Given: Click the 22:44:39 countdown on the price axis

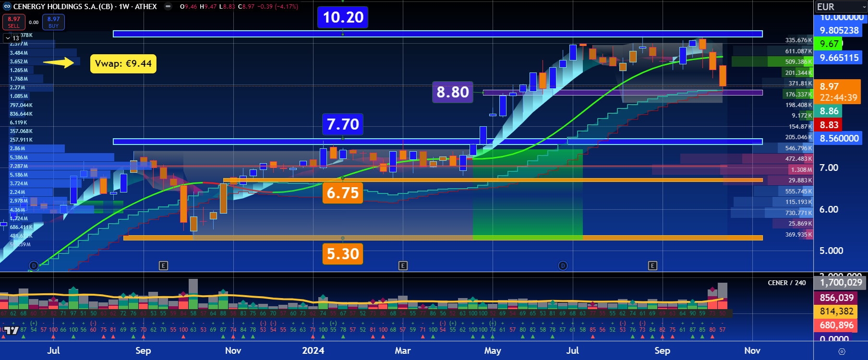Looking at the screenshot, I should point(838,98).
